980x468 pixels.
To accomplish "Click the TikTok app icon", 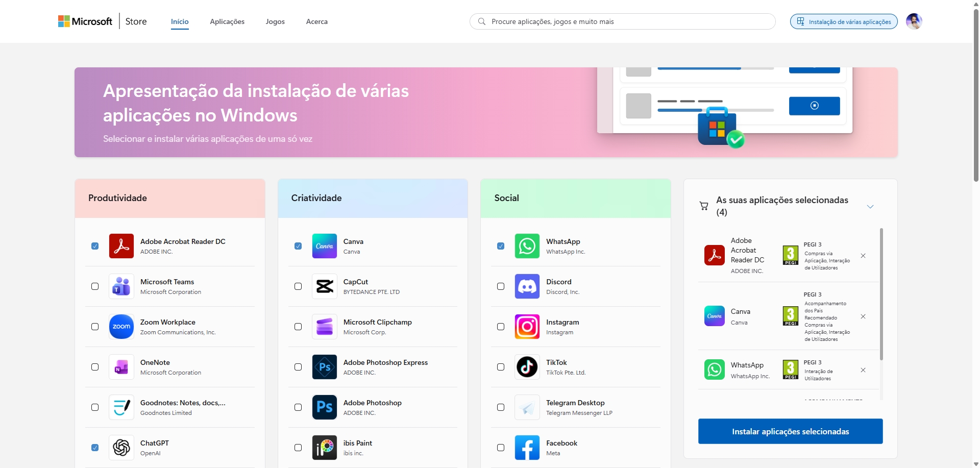I will (527, 367).
